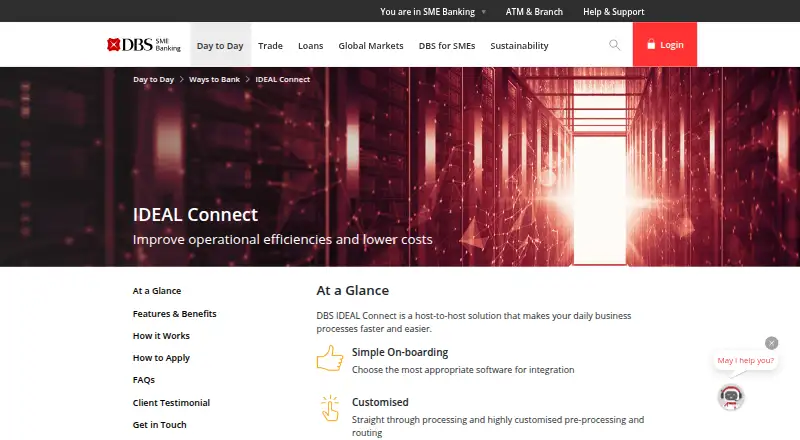Screen dimensions: 800x440
Task: Click the 'Customised' heading
Action: pos(380,402)
